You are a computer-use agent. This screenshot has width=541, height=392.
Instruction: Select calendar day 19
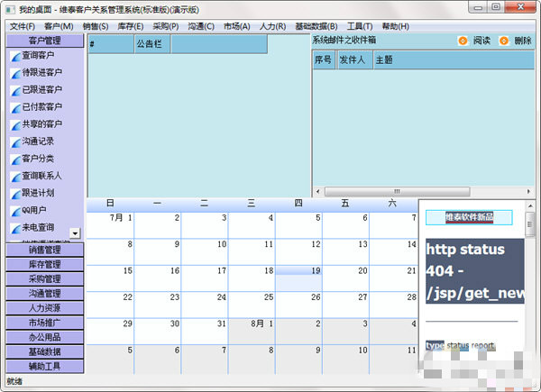coord(298,278)
